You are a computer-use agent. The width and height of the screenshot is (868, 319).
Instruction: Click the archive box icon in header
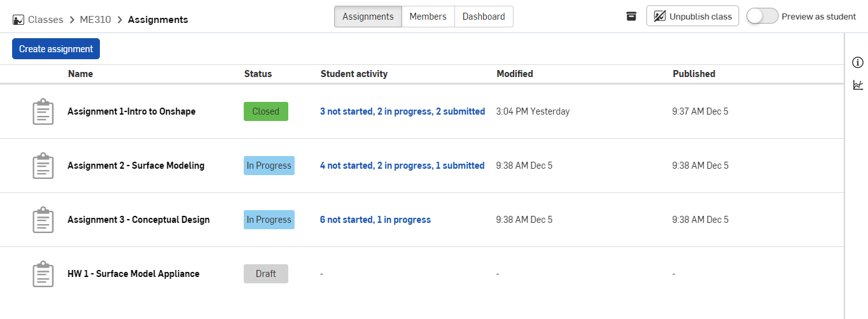[631, 17]
